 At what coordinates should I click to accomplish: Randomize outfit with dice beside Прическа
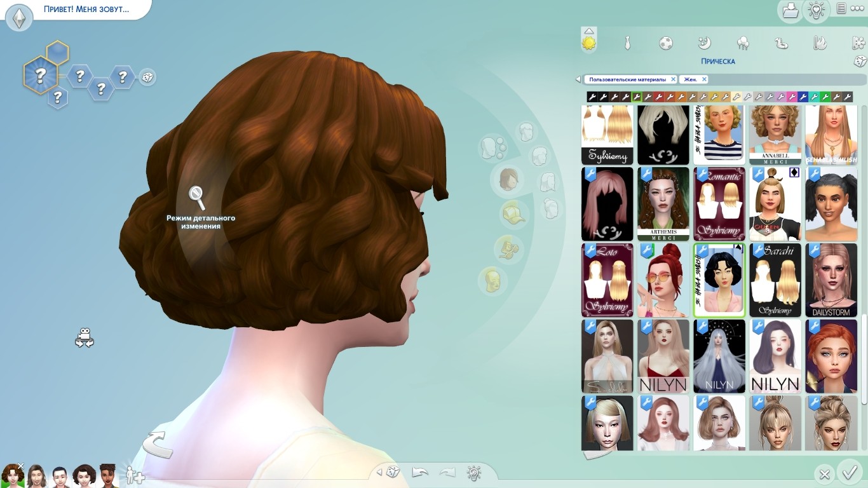(x=859, y=62)
